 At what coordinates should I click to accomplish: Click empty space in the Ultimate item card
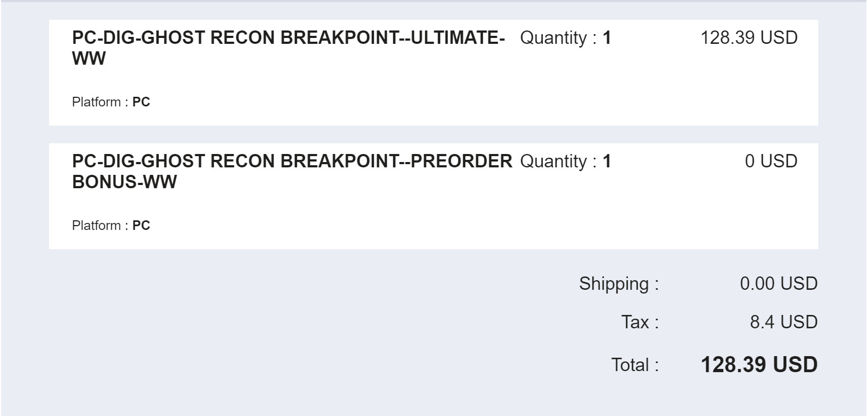pos(427,91)
